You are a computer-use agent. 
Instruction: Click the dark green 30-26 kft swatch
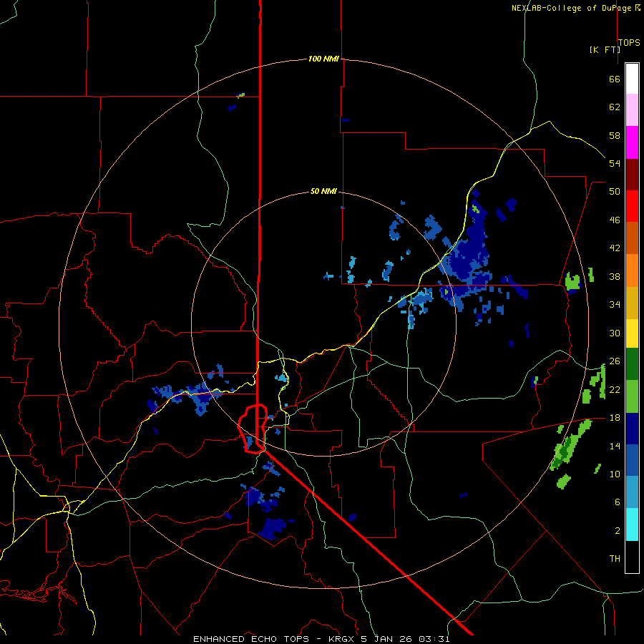[632, 364]
